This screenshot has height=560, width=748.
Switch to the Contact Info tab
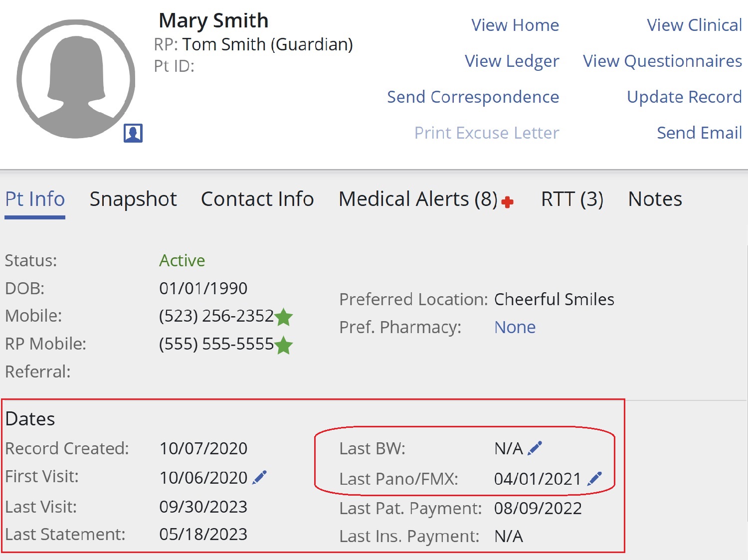[257, 199]
